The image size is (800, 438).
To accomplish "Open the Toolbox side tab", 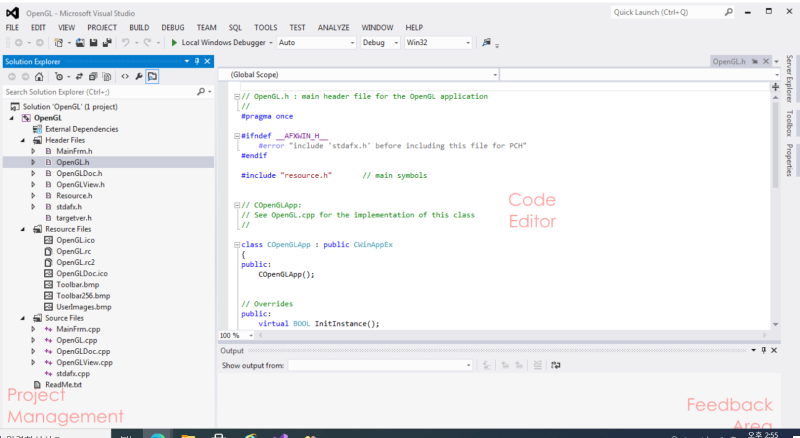I will [x=789, y=123].
